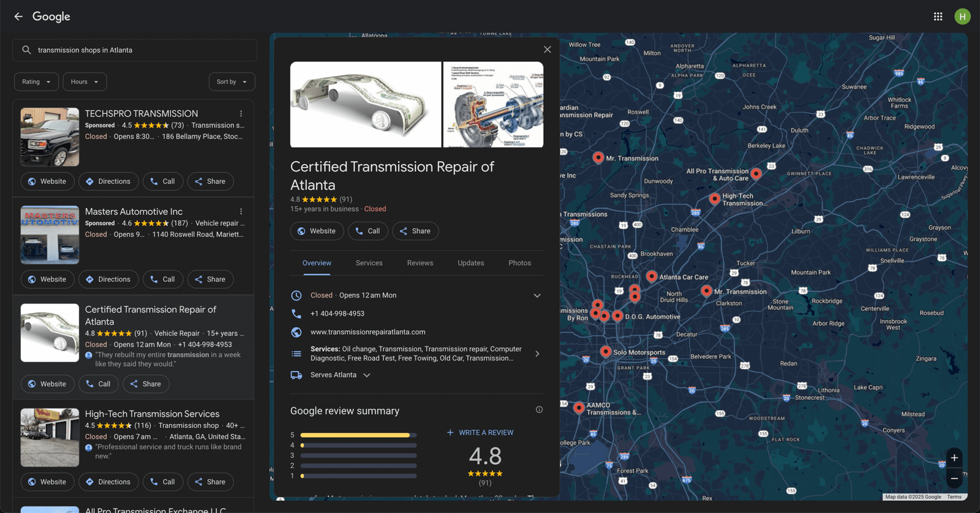Close the Certified Transmission Repair details panel
Viewport: 980px width, 513px height.
coord(548,50)
